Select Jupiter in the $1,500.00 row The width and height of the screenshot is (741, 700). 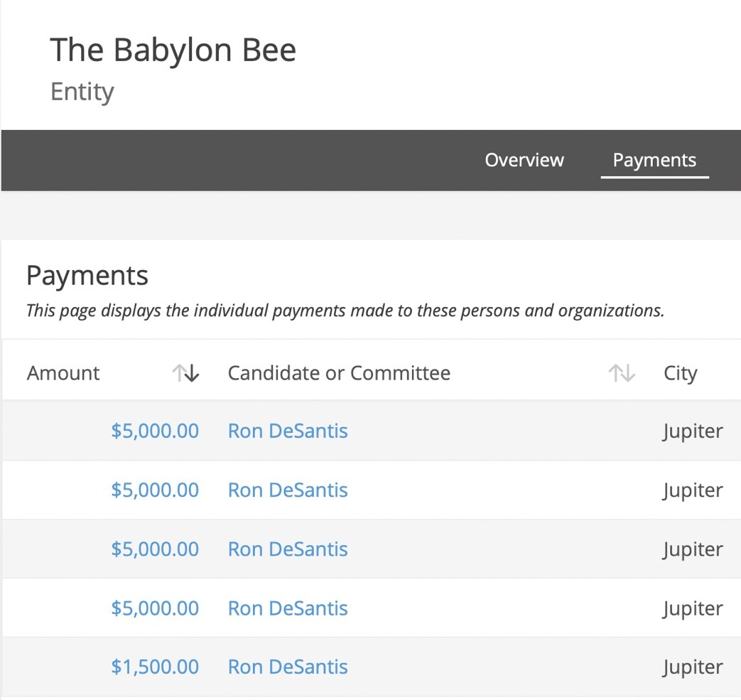[692, 667]
